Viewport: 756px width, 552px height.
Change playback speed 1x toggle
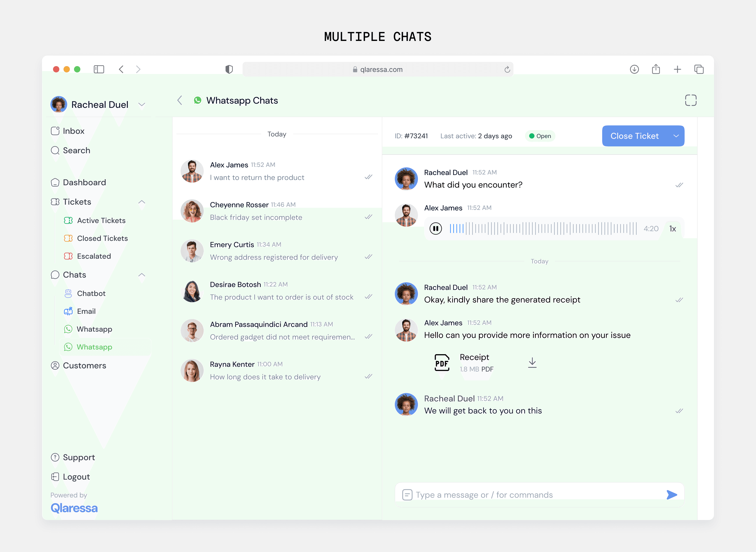point(673,229)
